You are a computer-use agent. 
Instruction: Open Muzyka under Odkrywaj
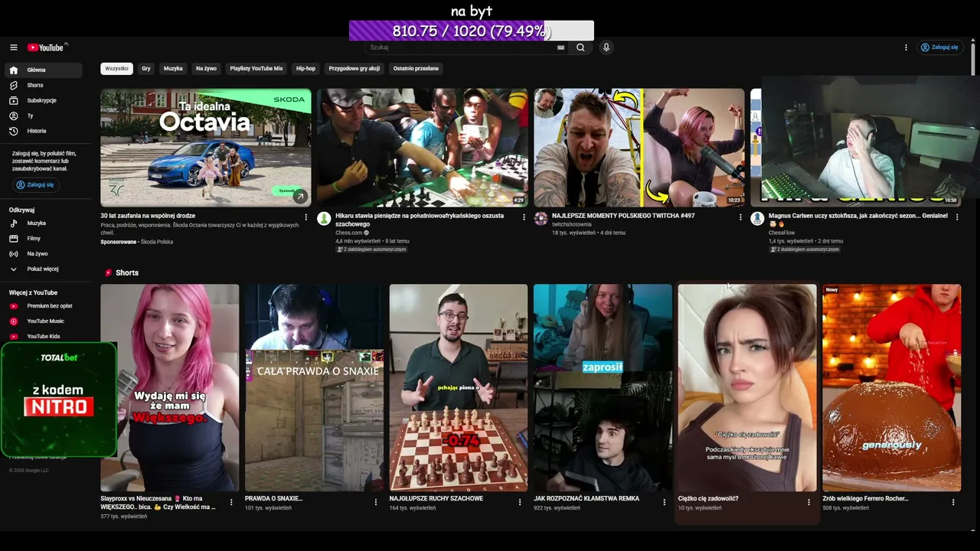[44, 223]
